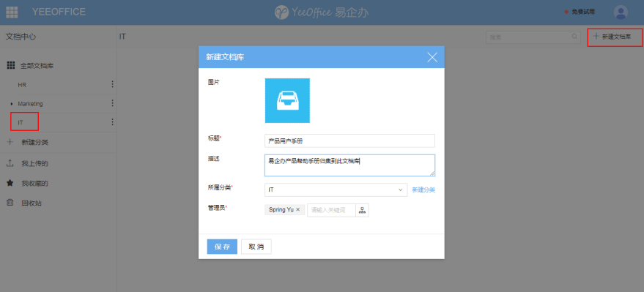Open more options for HR category
Screen dimensions: 644x292
click(112, 84)
